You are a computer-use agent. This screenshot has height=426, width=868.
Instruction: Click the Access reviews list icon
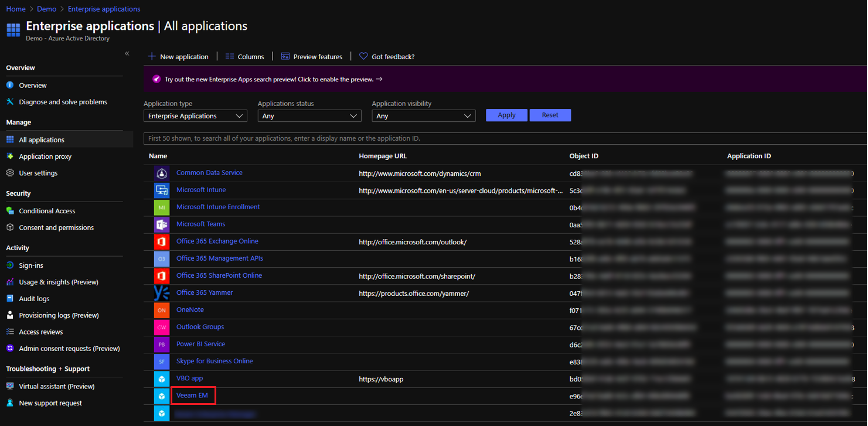pyautogui.click(x=10, y=332)
